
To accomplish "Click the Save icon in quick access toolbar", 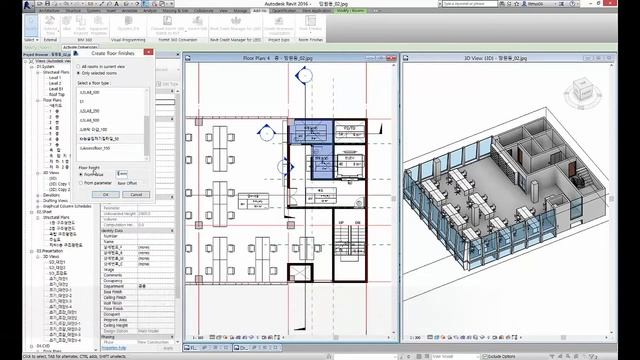I will pos(47,4).
